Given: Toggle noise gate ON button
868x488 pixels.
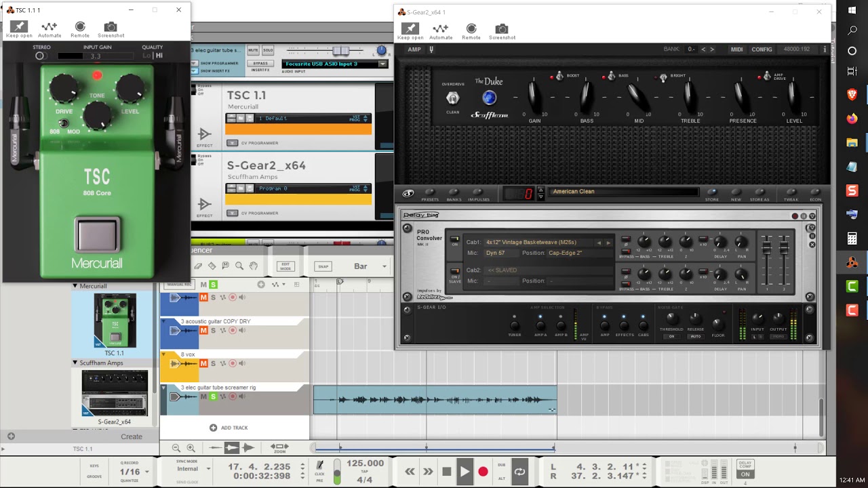Looking at the screenshot, I should pos(671,336).
